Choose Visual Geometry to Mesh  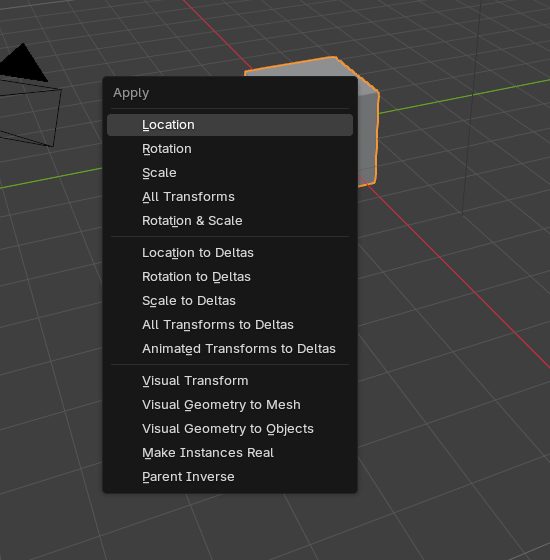230,405
